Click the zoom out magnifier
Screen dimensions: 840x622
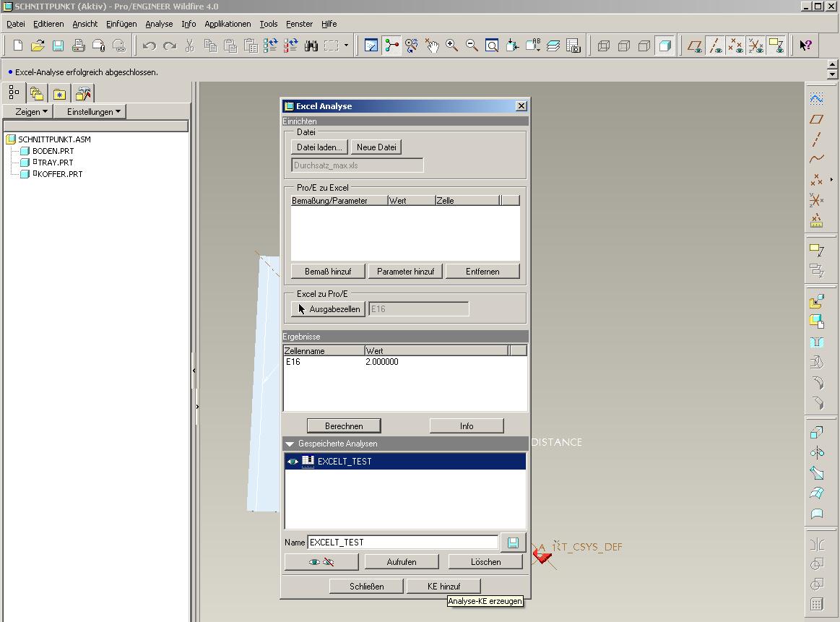pos(472,46)
